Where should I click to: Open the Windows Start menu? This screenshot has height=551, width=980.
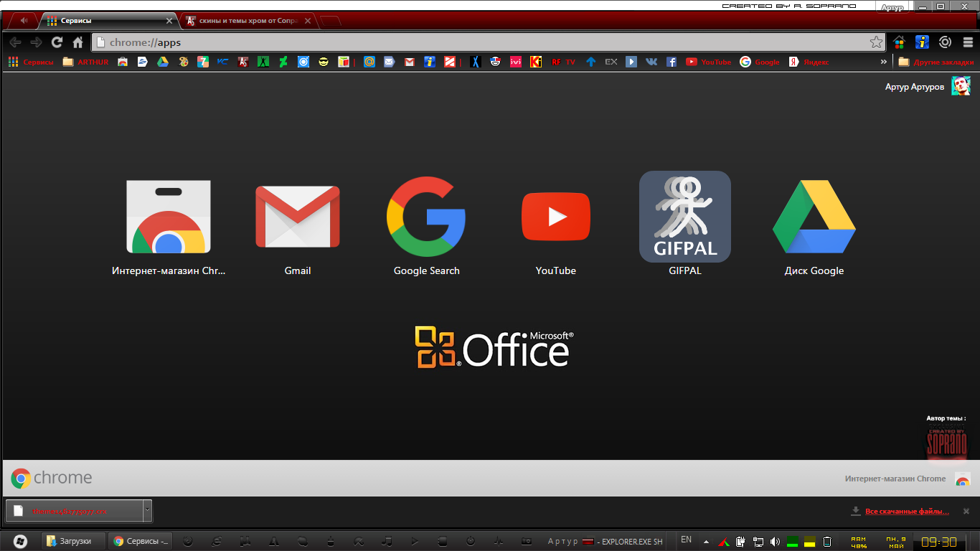(20, 541)
